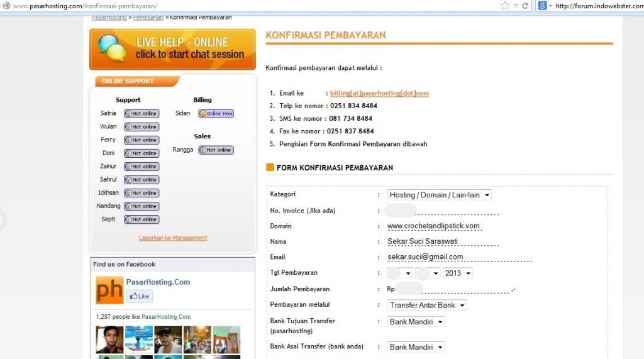Screen dimensions: 644x359
Task: Click Sidan's Online Now chat badge
Action: pyautogui.click(x=216, y=114)
